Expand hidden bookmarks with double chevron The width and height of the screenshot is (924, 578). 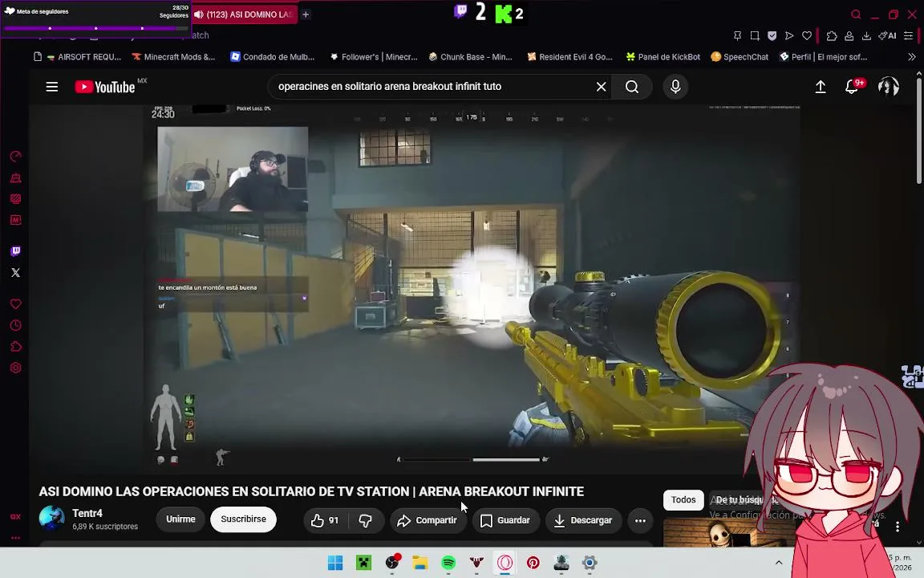pos(912,57)
